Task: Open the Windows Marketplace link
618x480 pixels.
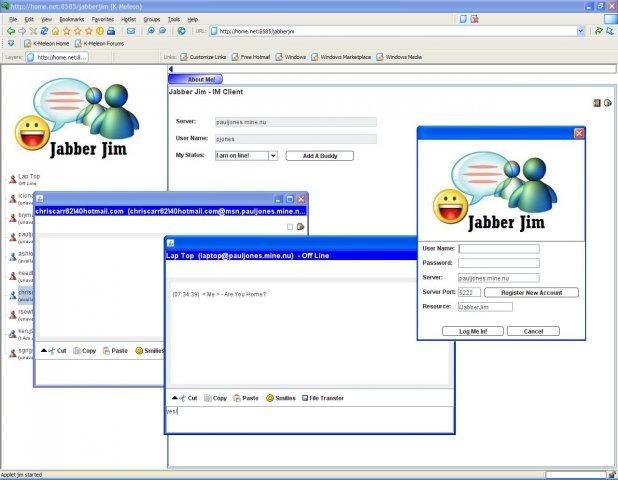Action: click(x=341, y=57)
